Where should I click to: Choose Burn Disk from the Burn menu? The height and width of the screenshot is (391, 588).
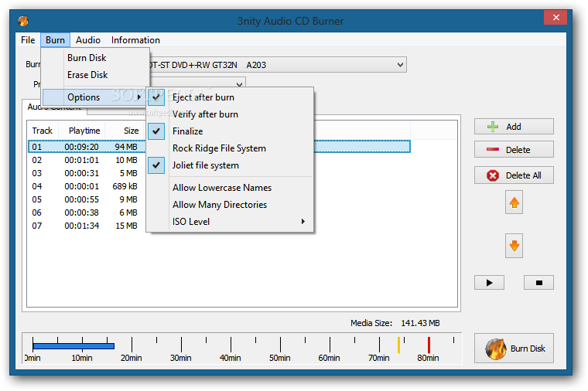tap(95, 58)
